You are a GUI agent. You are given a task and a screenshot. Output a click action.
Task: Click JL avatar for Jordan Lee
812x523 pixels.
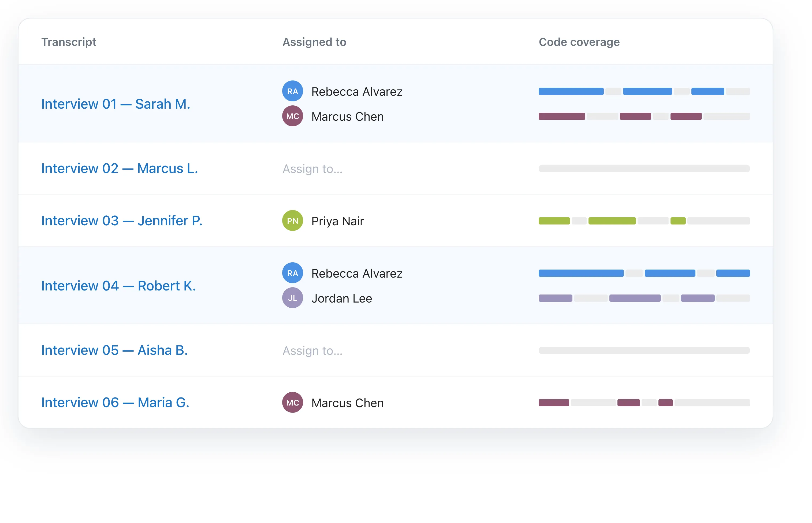[x=292, y=298]
